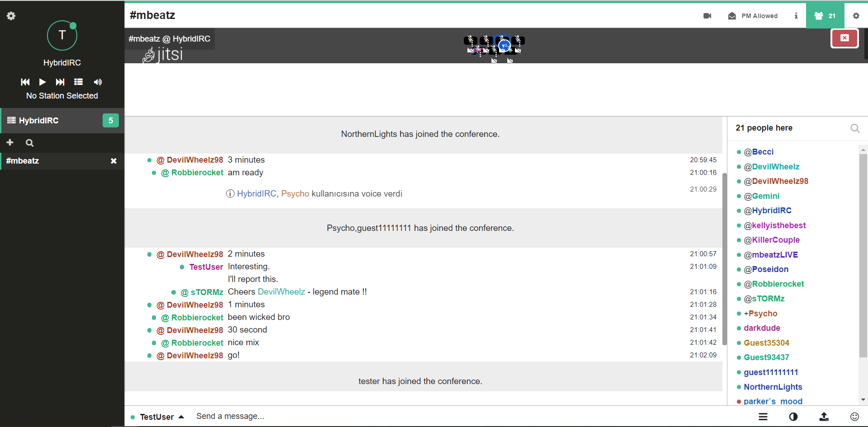
Task: Click the unread badge showing 5
Action: 111,121
